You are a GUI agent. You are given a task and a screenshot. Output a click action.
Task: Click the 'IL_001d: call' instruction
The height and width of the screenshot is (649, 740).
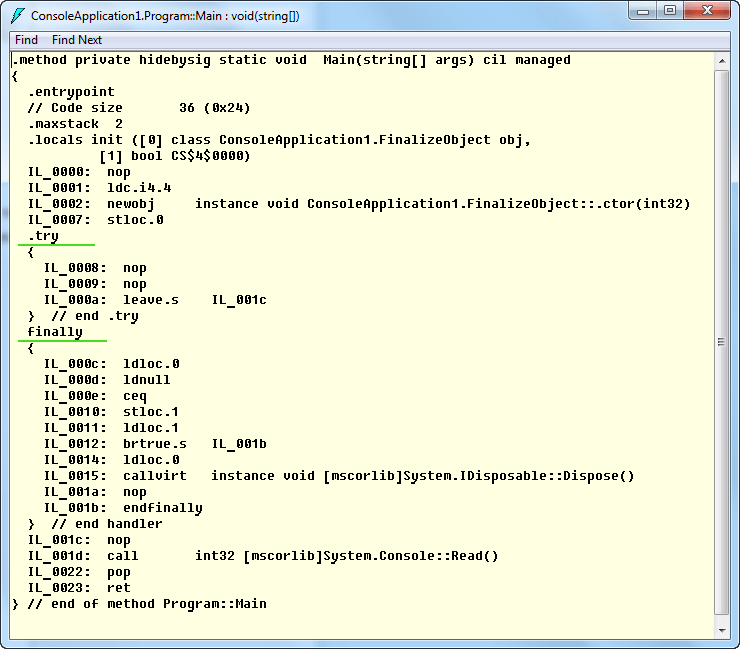[83, 556]
